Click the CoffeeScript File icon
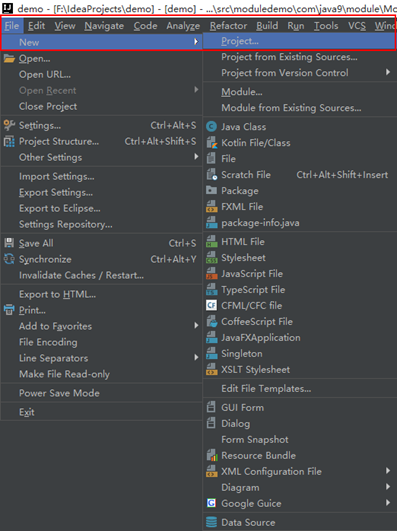Screen dimensions: 397x531 tap(211, 321)
